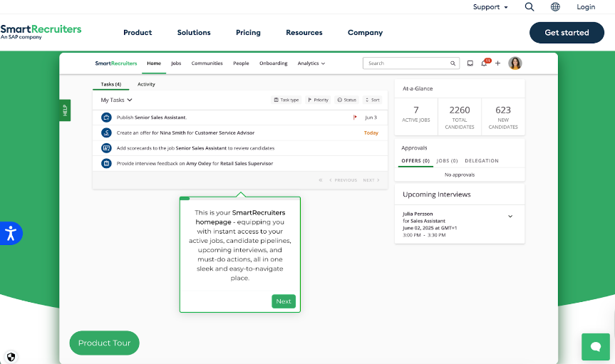Click the 2260 Total Candidates stat
The image size is (615, 364).
[460, 118]
